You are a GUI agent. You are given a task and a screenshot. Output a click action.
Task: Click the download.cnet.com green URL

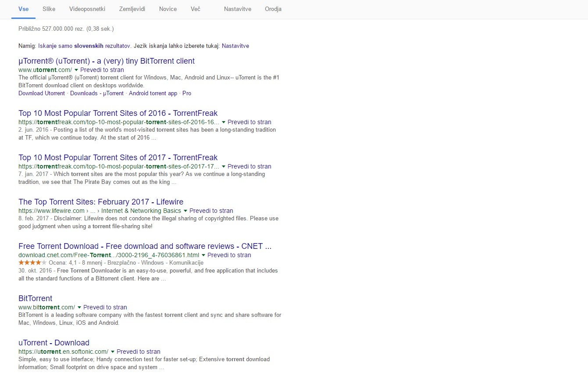pos(109,255)
